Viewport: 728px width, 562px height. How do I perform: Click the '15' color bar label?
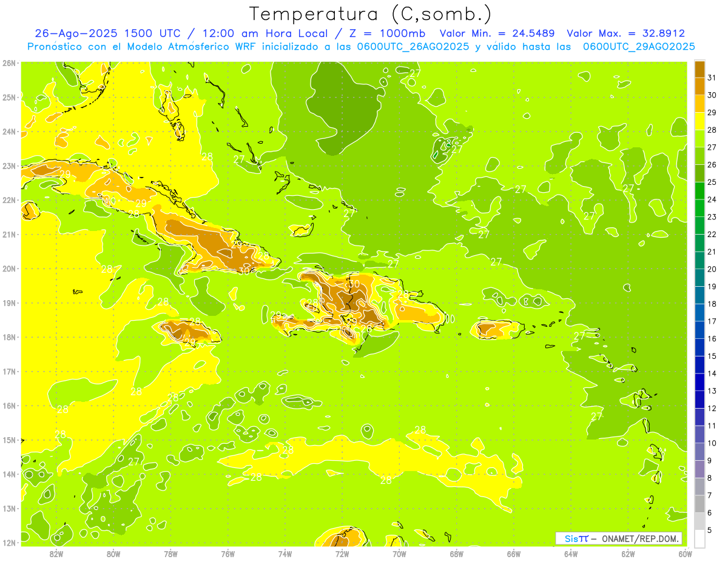[712, 356]
